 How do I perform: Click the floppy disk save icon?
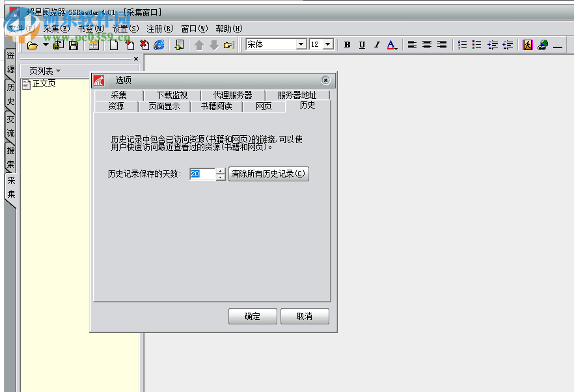[x=74, y=45]
